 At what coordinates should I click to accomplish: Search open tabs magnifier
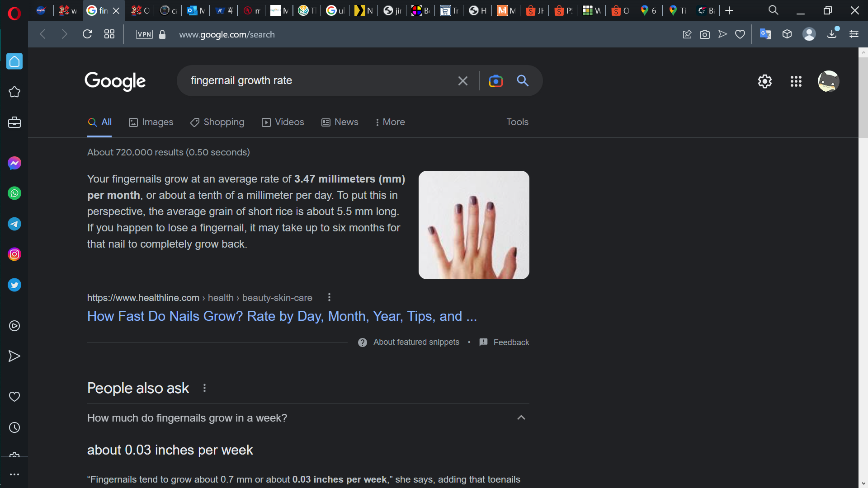point(774,10)
